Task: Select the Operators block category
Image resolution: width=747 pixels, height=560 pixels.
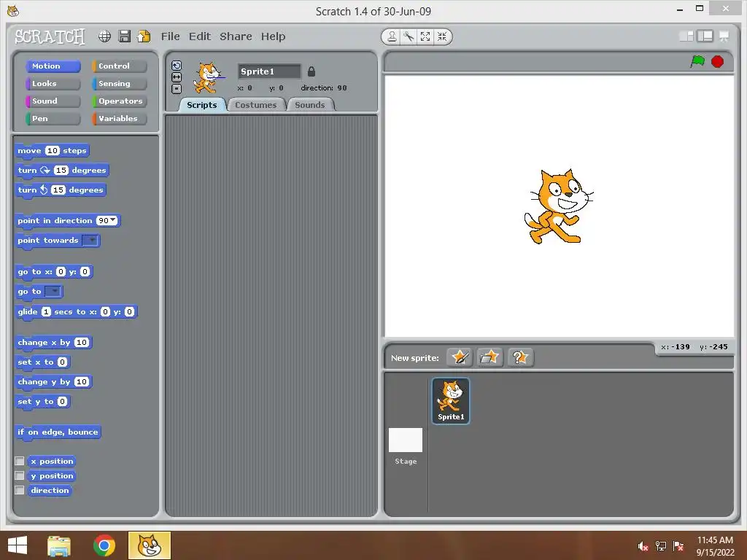Action: click(x=120, y=101)
